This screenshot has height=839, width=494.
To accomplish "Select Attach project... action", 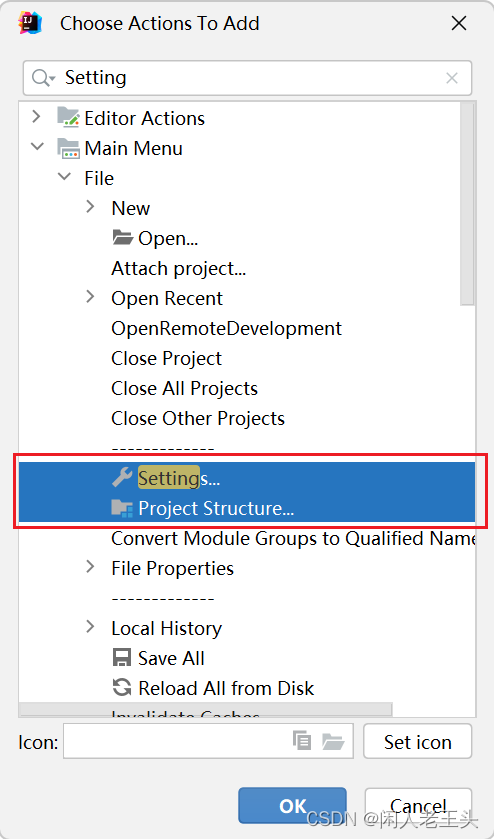I will click(x=178, y=268).
